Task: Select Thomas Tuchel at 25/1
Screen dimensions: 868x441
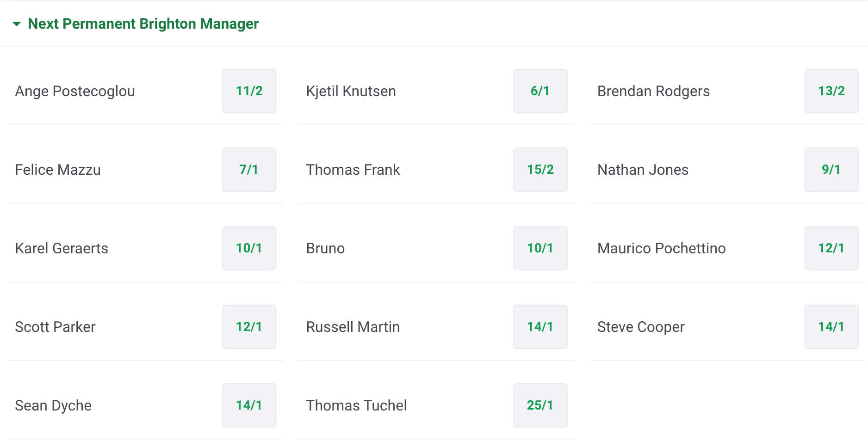Action: coord(540,405)
